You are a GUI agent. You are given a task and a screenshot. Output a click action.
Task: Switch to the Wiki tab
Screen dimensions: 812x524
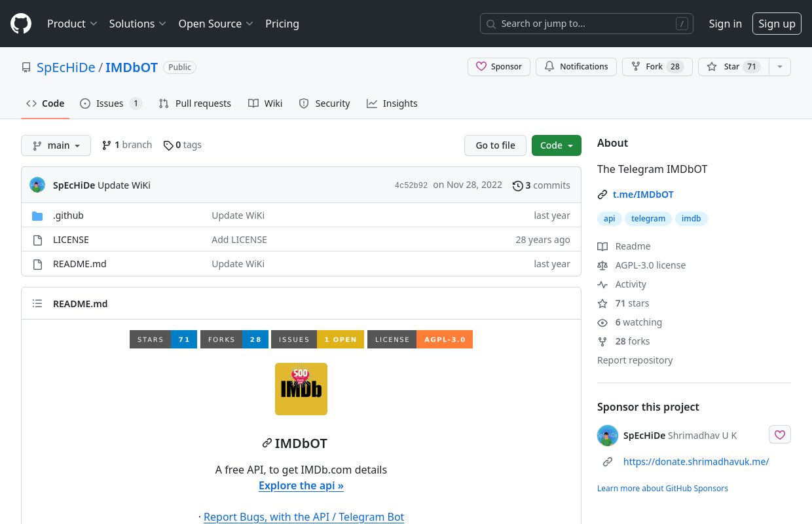pos(265,103)
